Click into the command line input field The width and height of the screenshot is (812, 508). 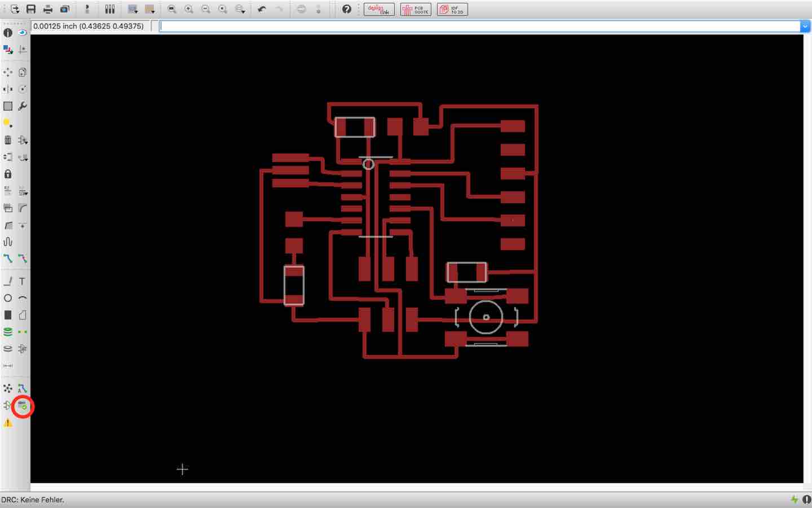479,26
